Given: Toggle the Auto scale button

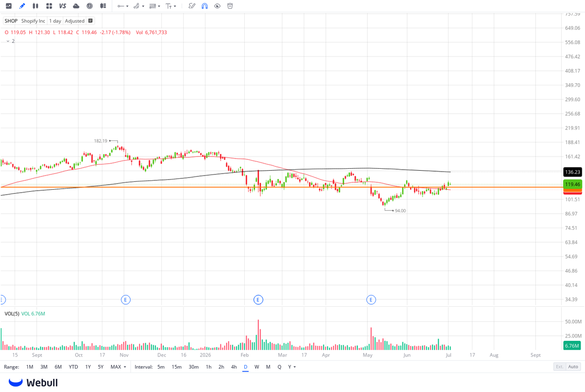Looking at the screenshot, I should point(573,367).
